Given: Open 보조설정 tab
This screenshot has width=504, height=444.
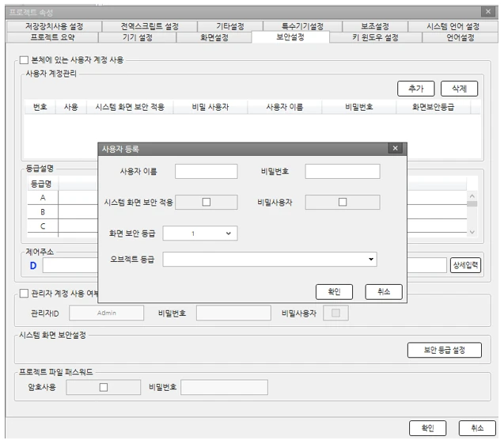Looking at the screenshot, I should [375, 26].
